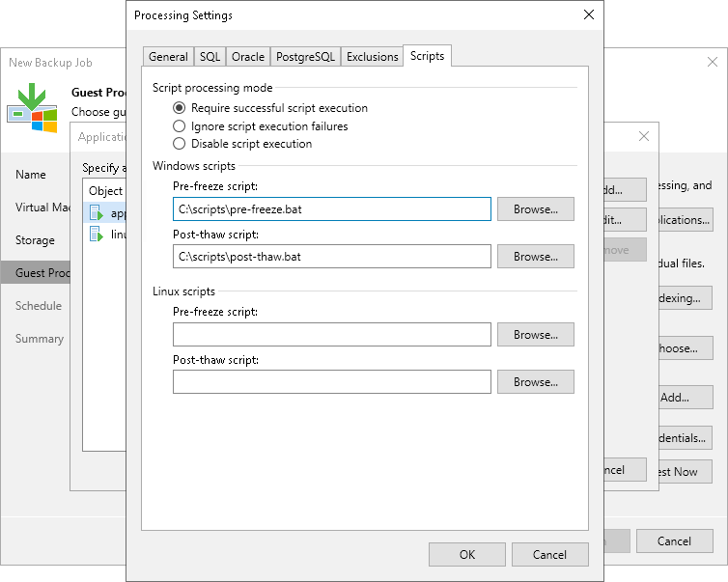Select Require successful script execution
The width and height of the screenshot is (728, 582).
[x=179, y=108]
